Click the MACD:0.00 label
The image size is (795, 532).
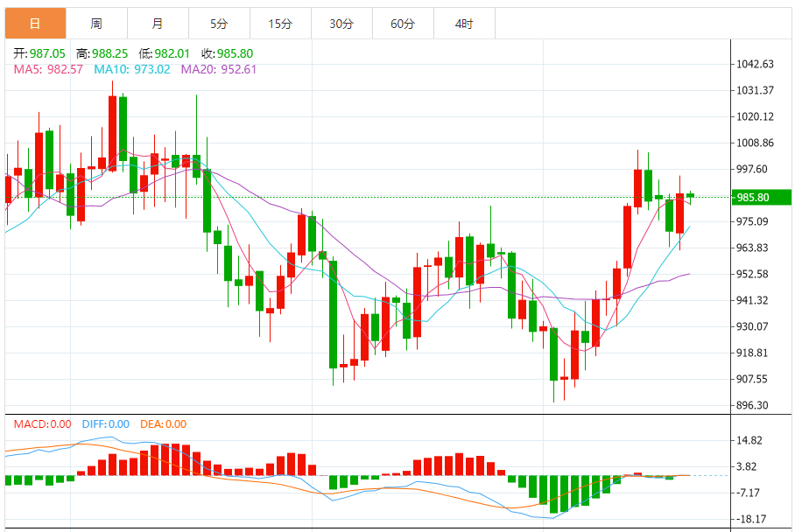(43, 424)
